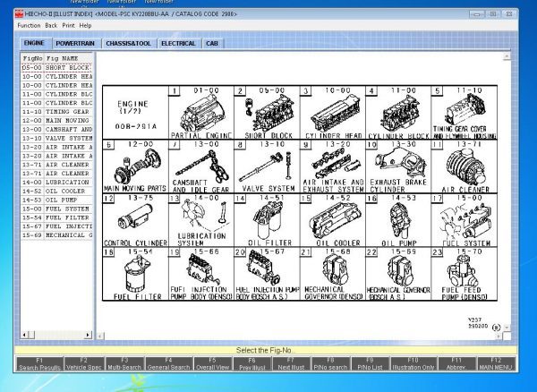Click illustration pane scroll up arrow

coord(507,56)
